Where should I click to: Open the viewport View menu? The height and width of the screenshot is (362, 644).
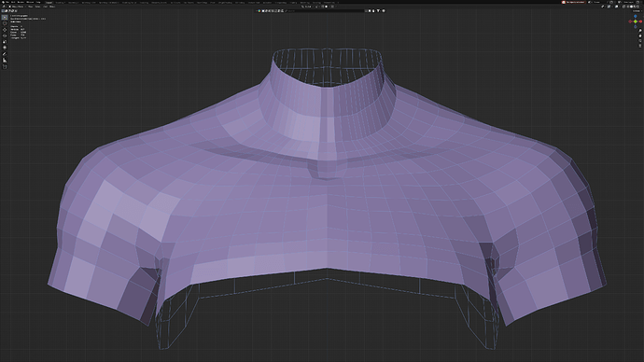click(x=31, y=7)
